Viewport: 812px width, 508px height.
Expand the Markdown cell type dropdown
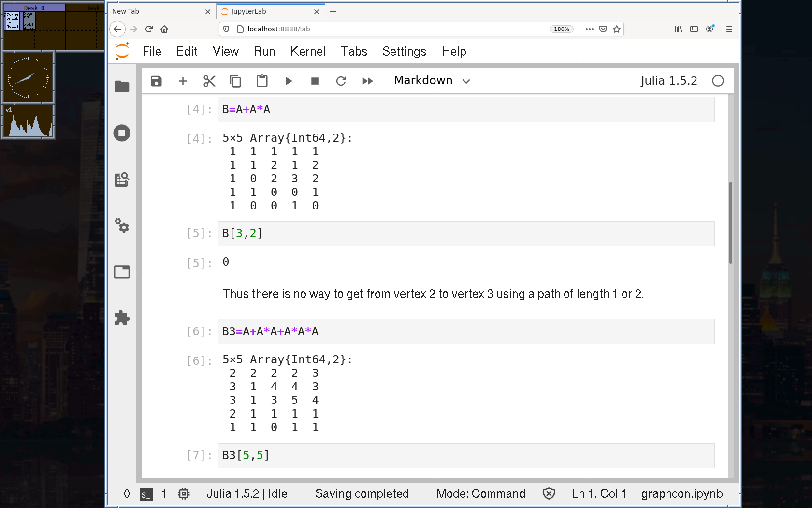pos(432,81)
